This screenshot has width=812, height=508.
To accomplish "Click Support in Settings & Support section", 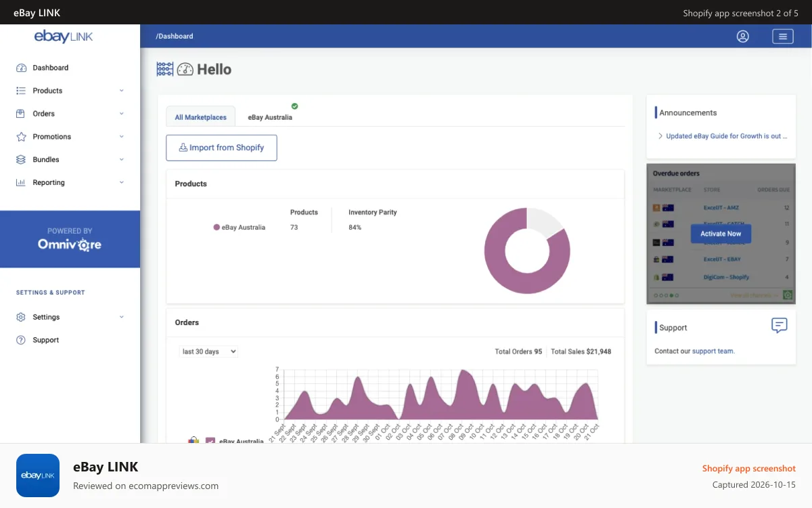I will pyautogui.click(x=46, y=340).
